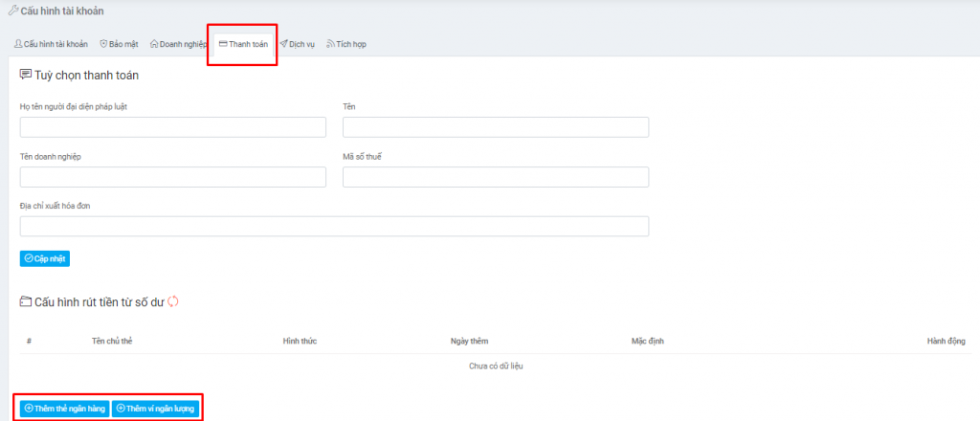Open the Cấu hình tài khoản tab

pos(52,44)
